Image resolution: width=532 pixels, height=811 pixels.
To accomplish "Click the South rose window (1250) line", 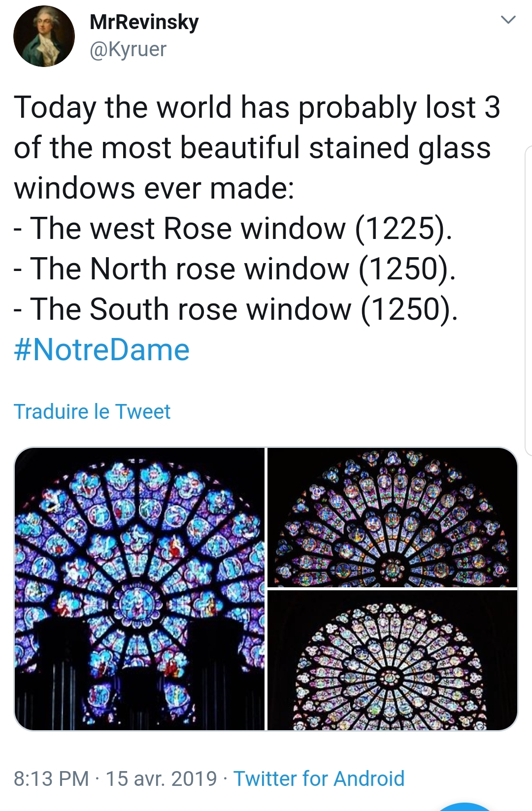I will coord(235,309).
